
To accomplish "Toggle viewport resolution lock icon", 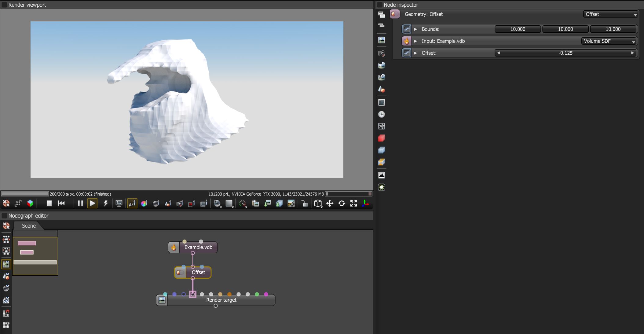I will pos(18,203).
